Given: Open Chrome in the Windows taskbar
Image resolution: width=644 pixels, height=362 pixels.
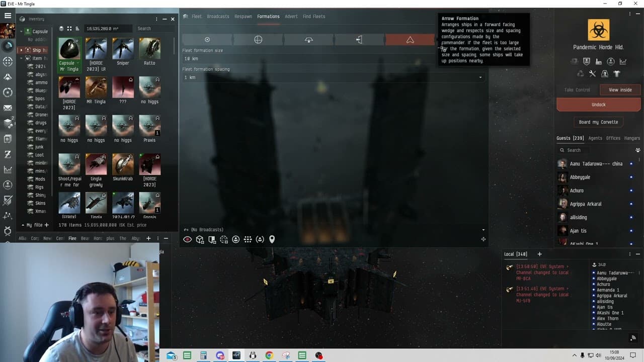Looking at the screenshot, I should pyautogui.click(x=269, y=355).
